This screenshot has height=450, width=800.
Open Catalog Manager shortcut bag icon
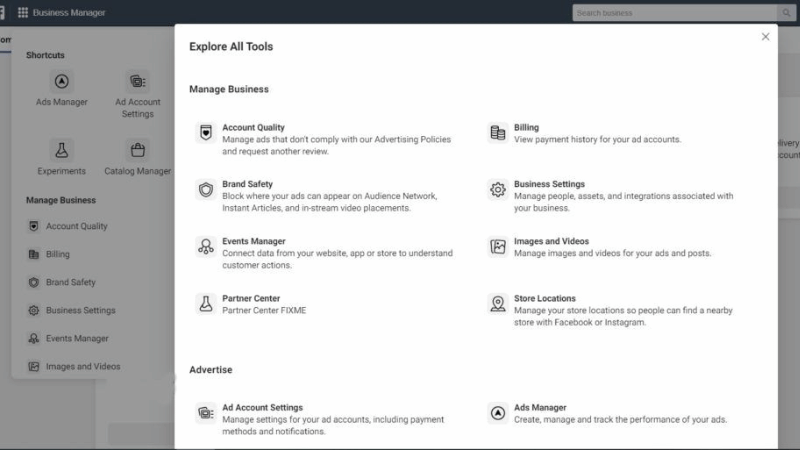pos(138,150)
